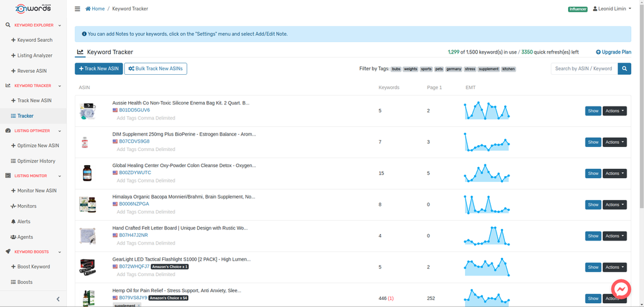Expand the Listing Optimizer section

click(x=33, y=131)
